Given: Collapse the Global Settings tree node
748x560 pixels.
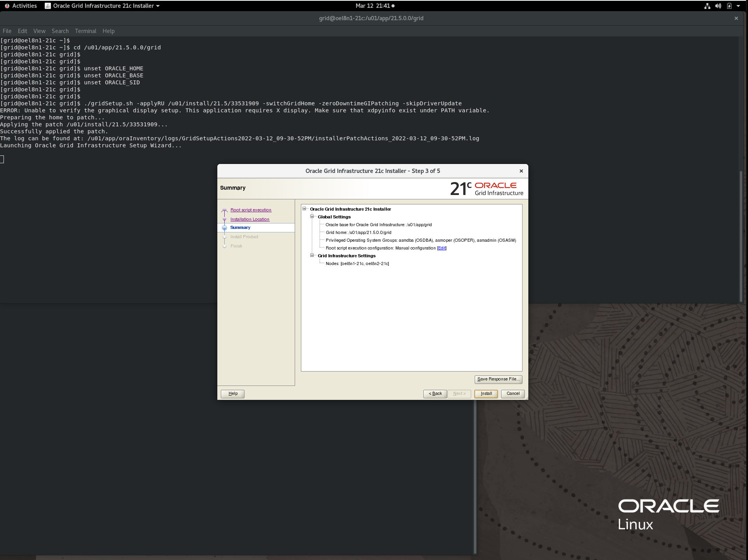Looking at the screenshot, I should click(312, 216).
